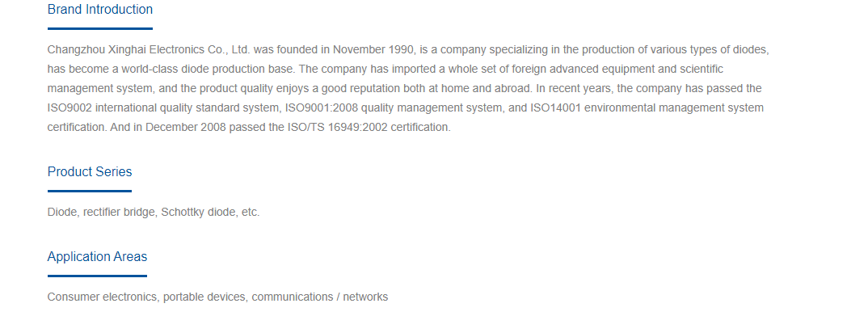
Task: Click the 'Consumer electronics' application text
Action: click(x=103, y=297)
